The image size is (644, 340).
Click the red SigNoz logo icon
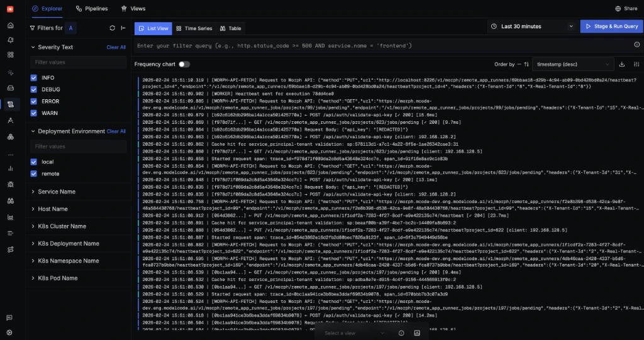pyautogui.click(x=10, y=9)
